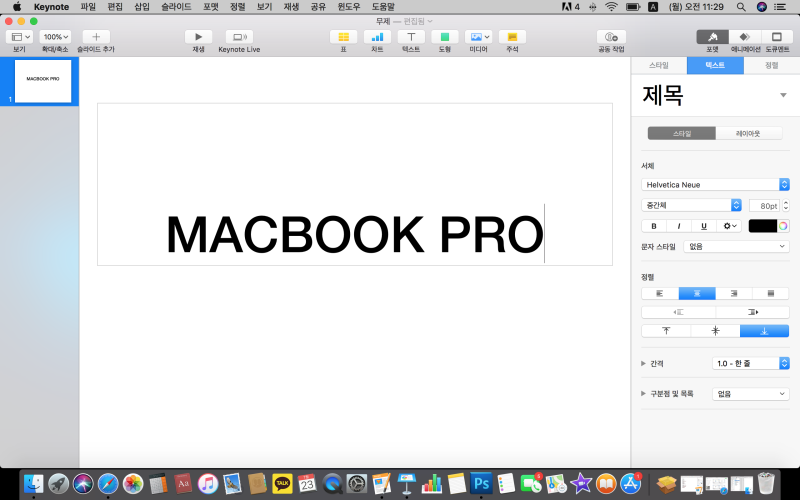This screenshot has width=800, height=500.
Task: Open the 도큐멘트 document inspector
Action: [777, 37]
